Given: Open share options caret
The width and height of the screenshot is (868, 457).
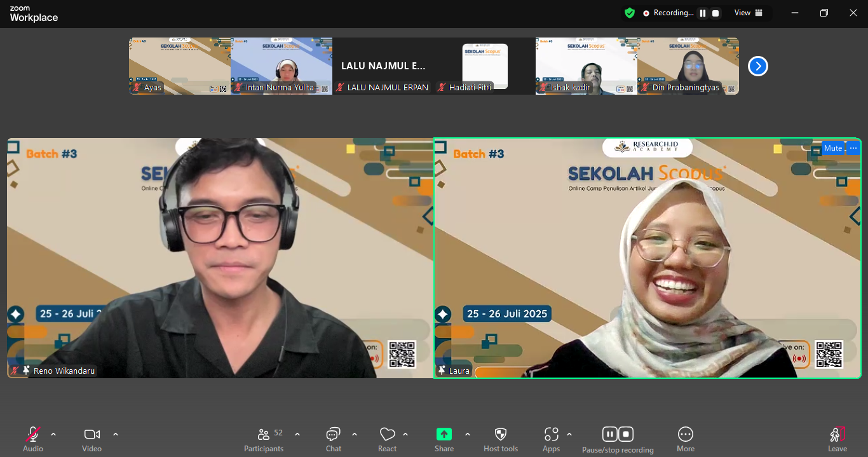Looking at the screenshot, I should [x=468, y=434].
